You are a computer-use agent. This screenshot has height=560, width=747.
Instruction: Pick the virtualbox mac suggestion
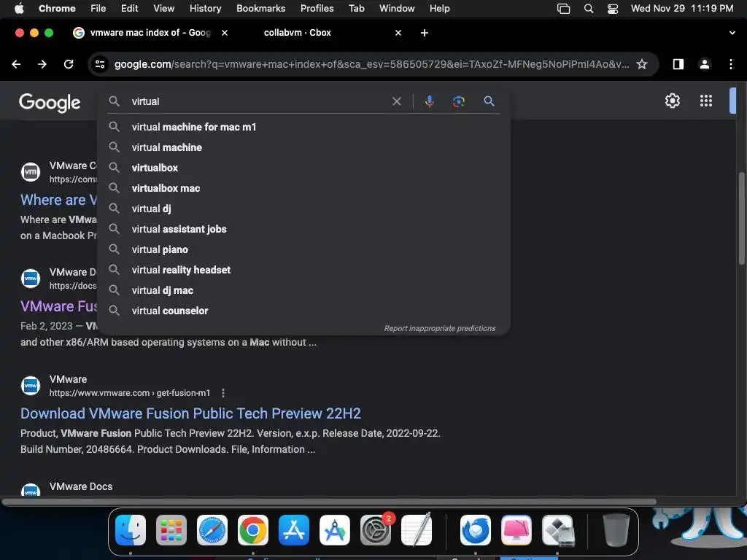304,188
